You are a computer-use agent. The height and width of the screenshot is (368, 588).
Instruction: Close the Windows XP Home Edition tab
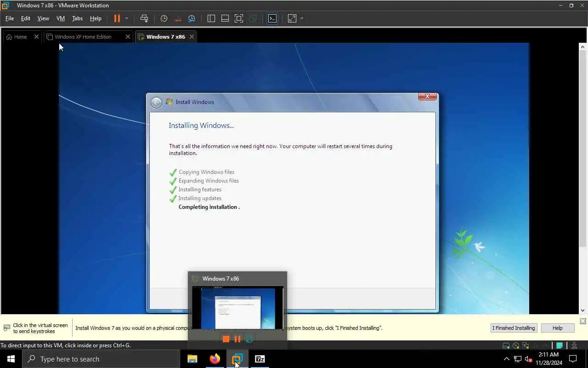pyautogui.click(x=128, y=37)
